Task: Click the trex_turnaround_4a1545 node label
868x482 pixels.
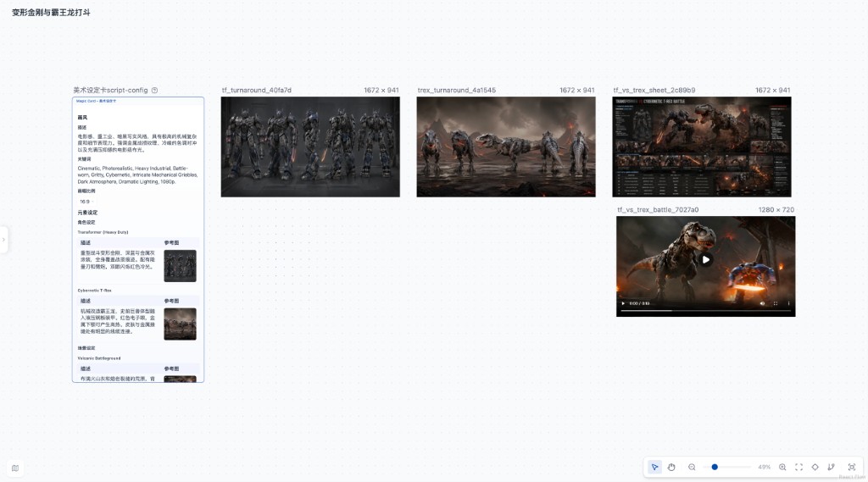Action: pos(457,90)
